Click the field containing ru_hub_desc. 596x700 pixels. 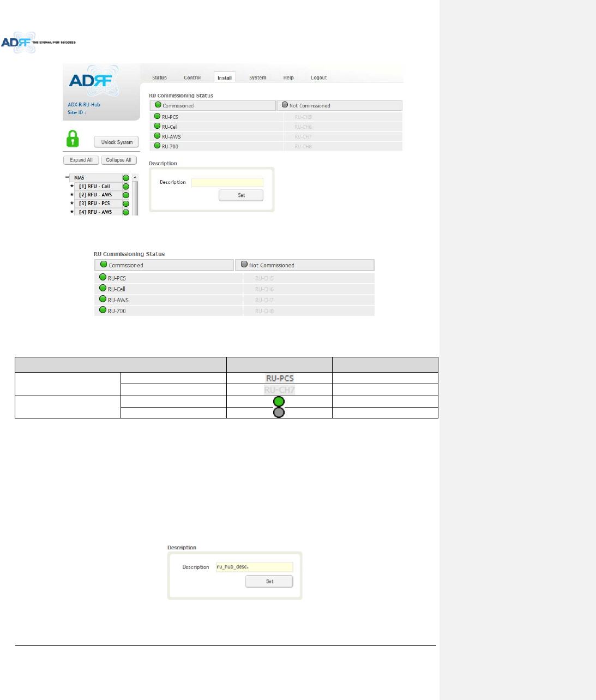[x=255, y=567]
